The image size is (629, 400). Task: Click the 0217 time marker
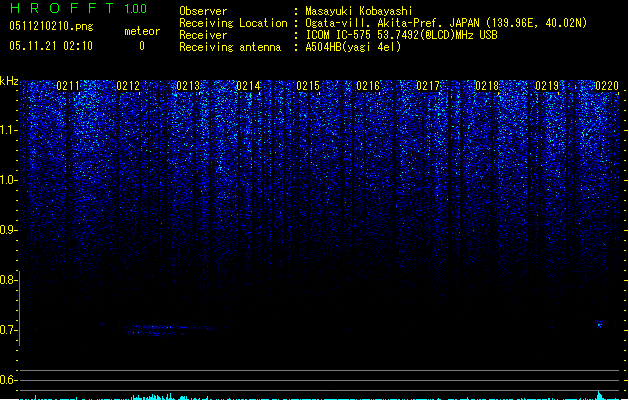[x=428, y=86]
